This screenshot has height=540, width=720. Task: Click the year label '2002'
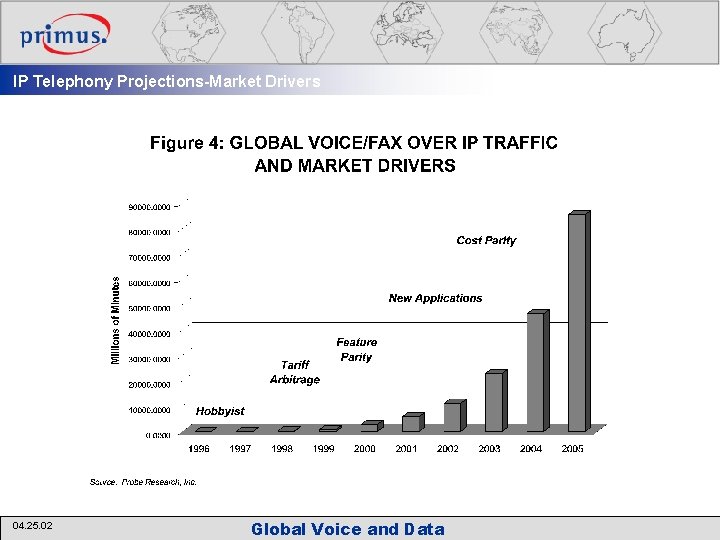[447, 449]
